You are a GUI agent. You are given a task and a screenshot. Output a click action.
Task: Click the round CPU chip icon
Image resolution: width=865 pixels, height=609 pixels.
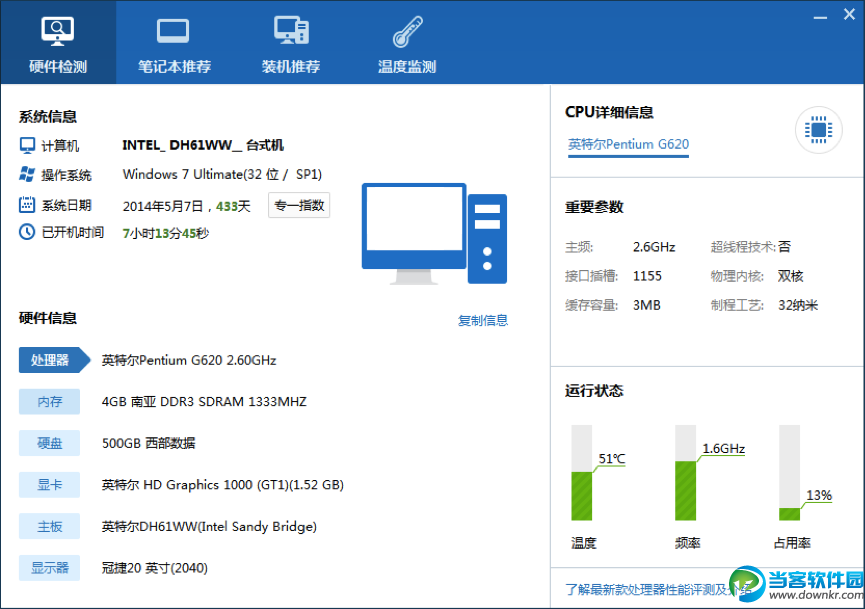click(818, 130)
